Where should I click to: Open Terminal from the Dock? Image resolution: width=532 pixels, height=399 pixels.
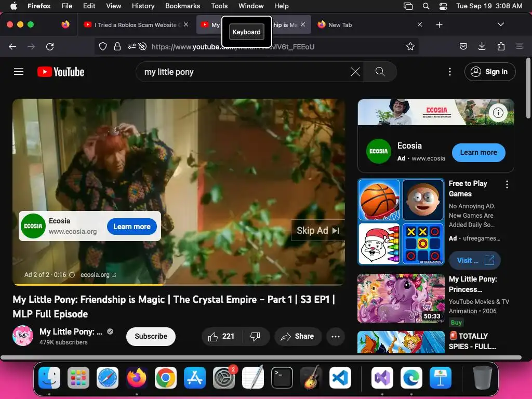point(282,377)
